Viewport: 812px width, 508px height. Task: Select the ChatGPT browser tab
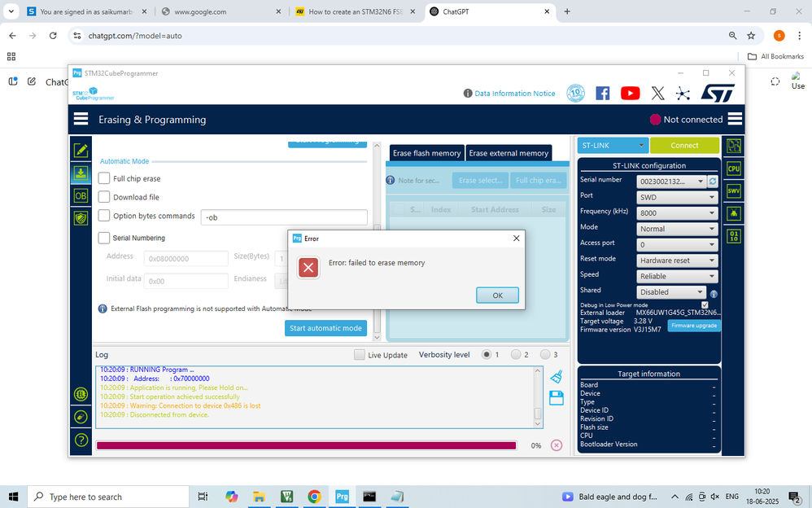click(490, 11)
